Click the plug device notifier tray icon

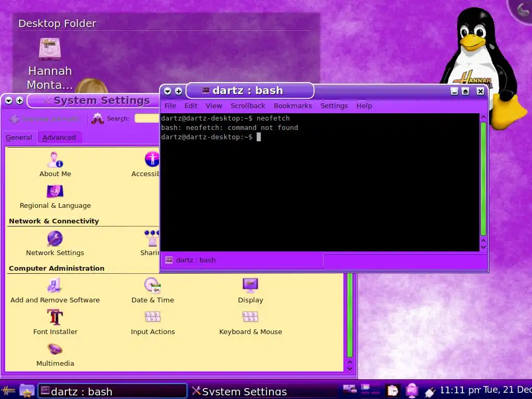(x=430, y=392)
